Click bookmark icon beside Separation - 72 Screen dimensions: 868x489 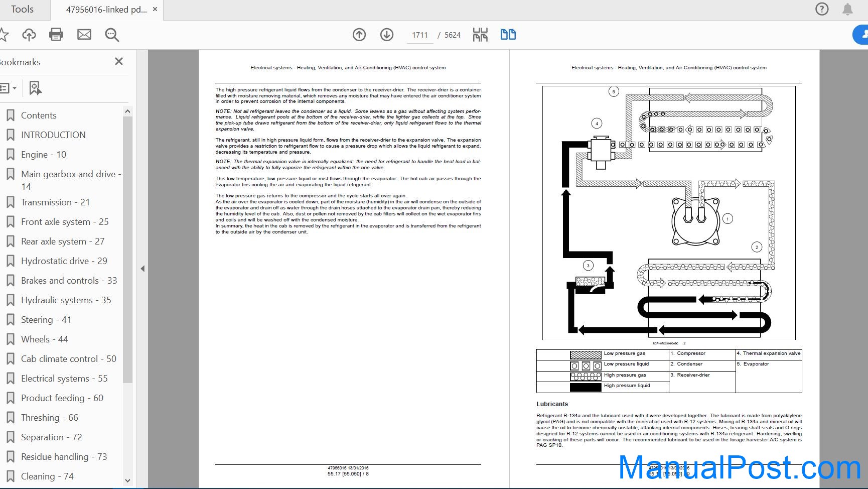[x=11, y=437]
